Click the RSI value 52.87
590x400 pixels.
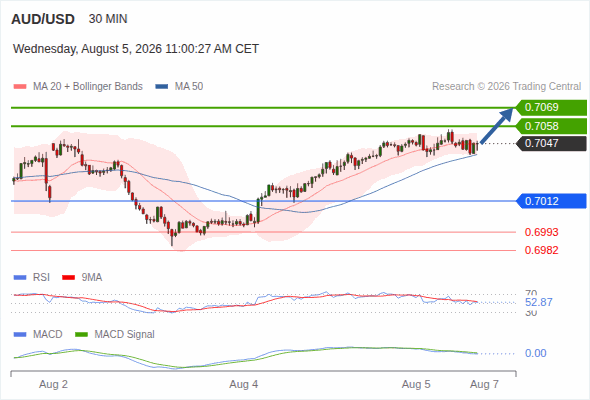click(x=539, y=302)
